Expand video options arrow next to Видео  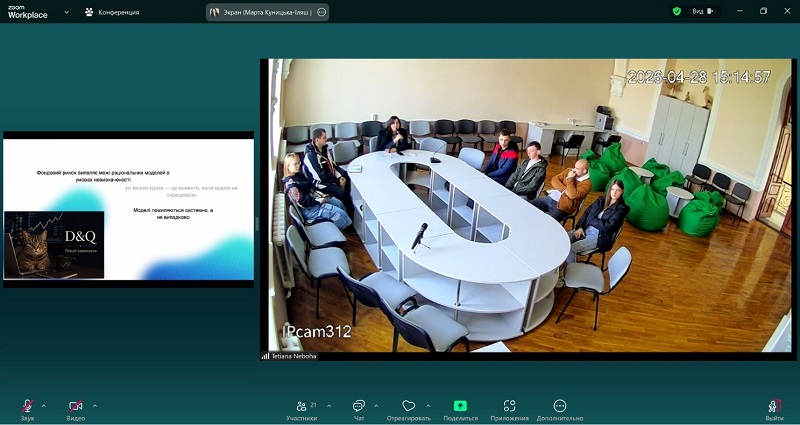pos(94,406)
